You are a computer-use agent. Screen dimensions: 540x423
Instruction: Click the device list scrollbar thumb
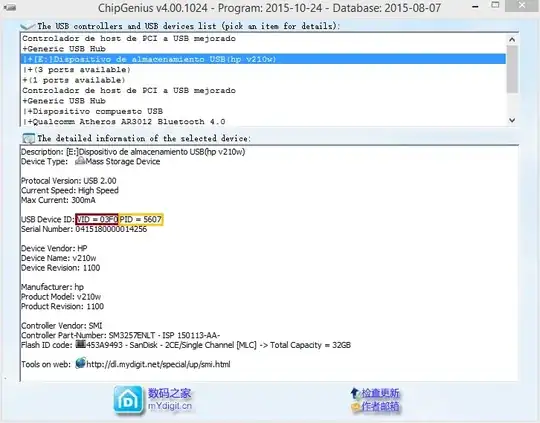pos(512,69)
